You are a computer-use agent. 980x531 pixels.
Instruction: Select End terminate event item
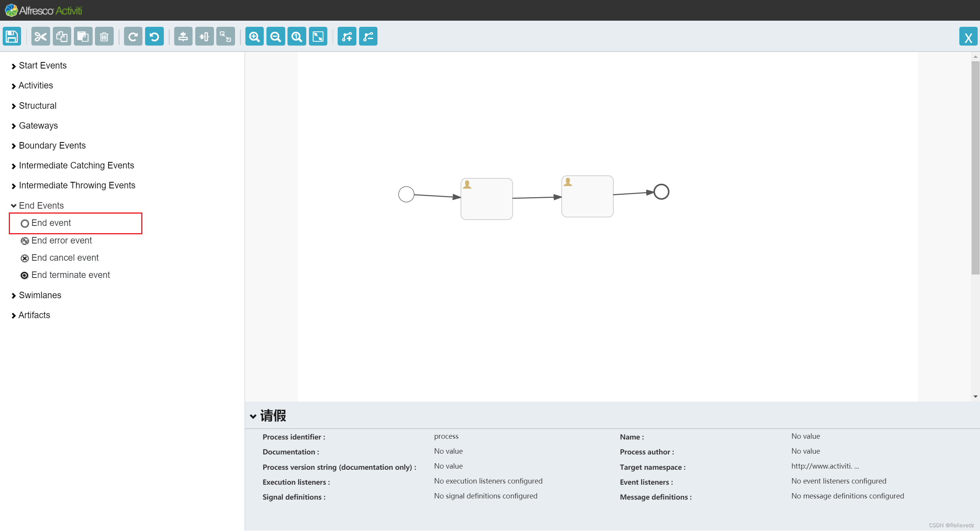click(x=70, y=275)
